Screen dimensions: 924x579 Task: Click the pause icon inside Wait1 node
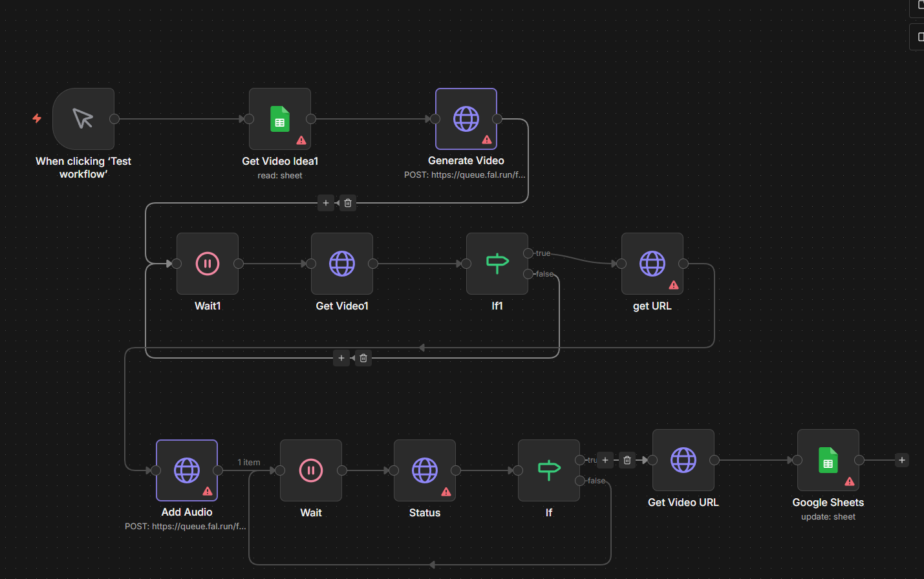(x=207, y=263)
